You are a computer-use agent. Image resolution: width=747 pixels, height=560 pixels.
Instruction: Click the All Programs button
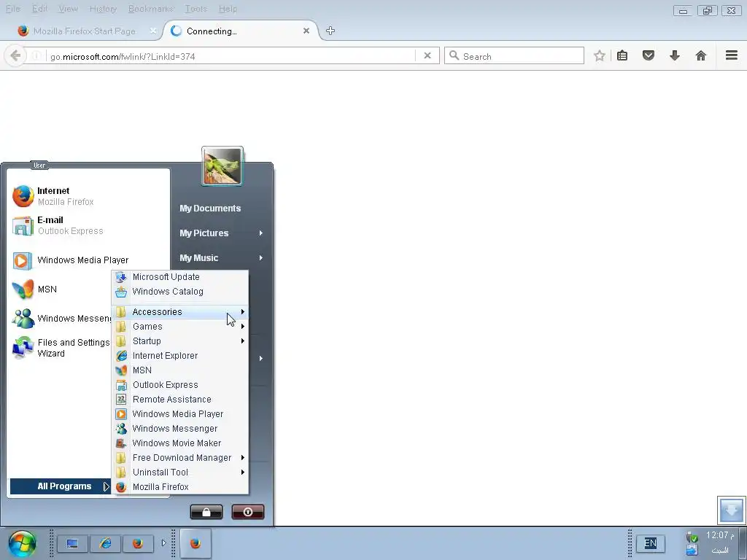click(x=60, y=486)
